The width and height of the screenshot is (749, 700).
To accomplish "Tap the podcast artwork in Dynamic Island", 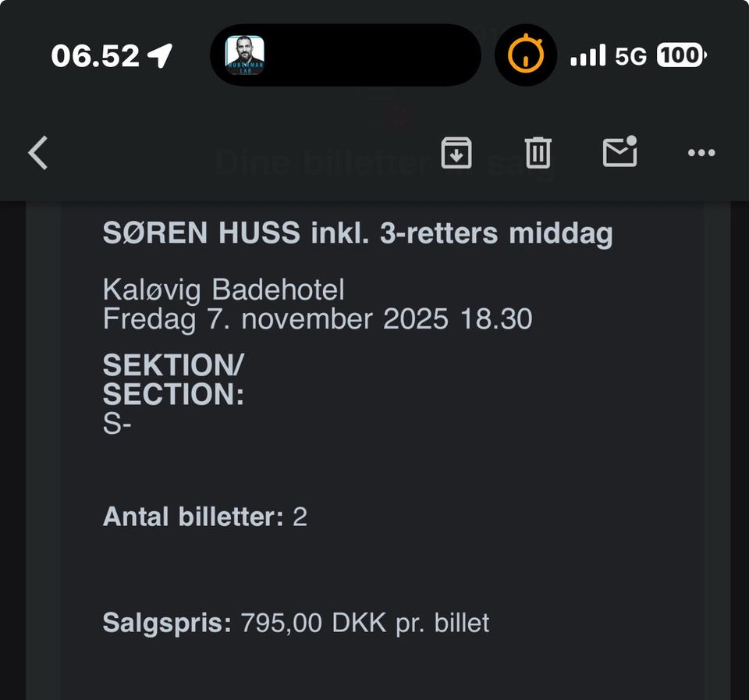I will point(245,55).
